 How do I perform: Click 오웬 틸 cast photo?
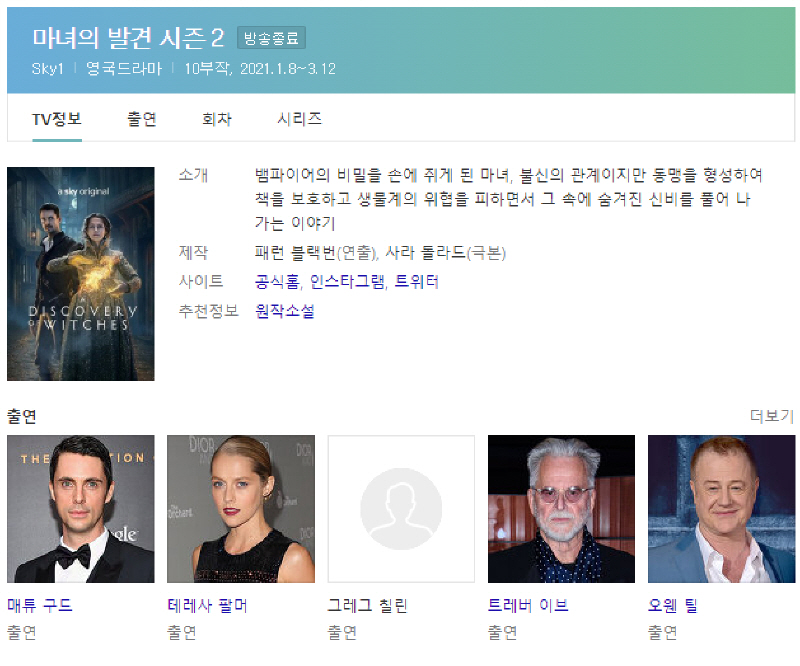coord(721,509)
